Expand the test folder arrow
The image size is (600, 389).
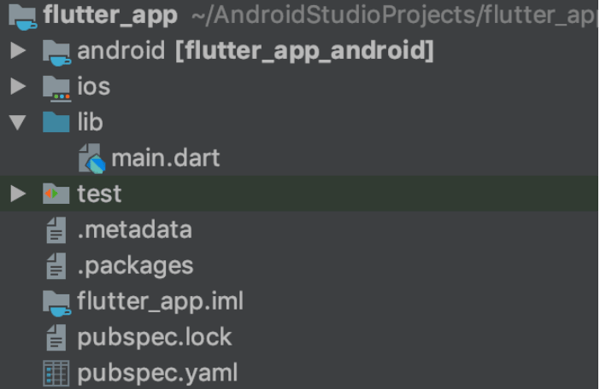click(18, 194)
